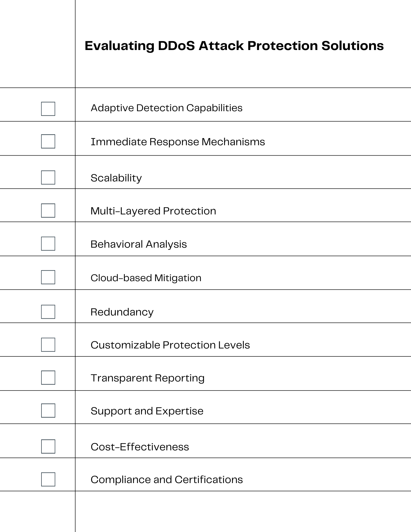Tick the Behavioral Analysis checkbox
411x532 pixels.
click(48, 244)
